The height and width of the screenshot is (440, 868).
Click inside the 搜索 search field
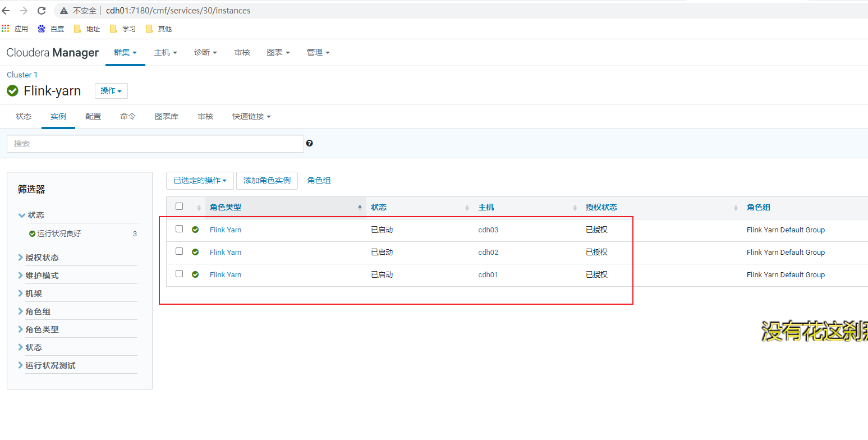[155, 143]
